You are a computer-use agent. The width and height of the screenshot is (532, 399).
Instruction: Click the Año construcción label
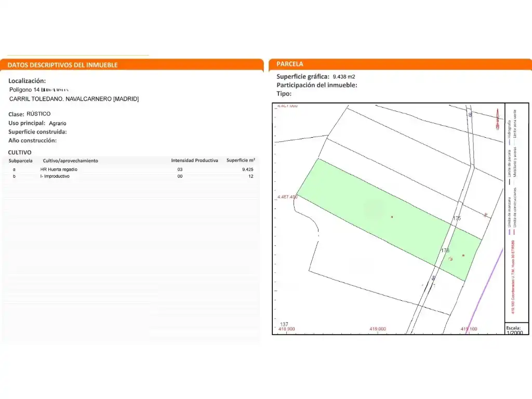coord(32,140)
